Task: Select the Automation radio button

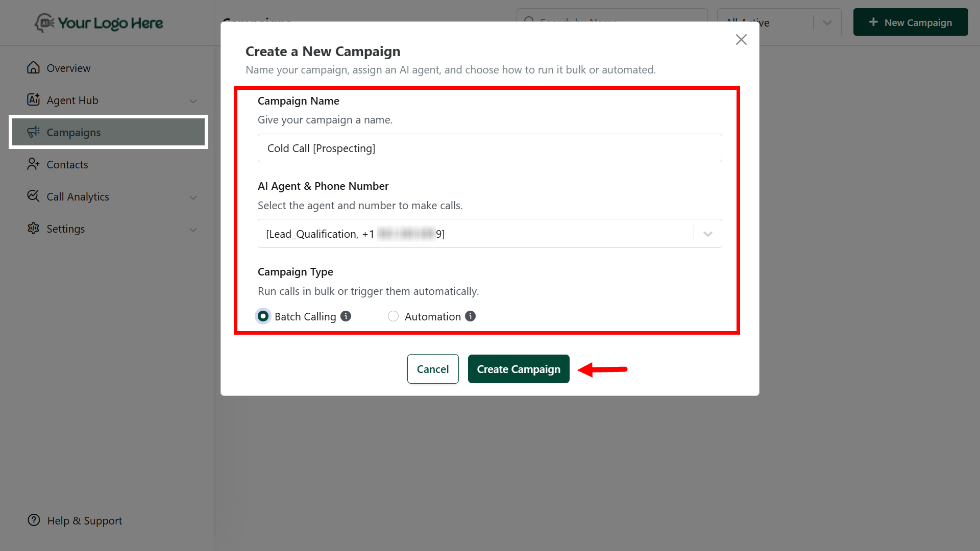Action: point(393,316)
